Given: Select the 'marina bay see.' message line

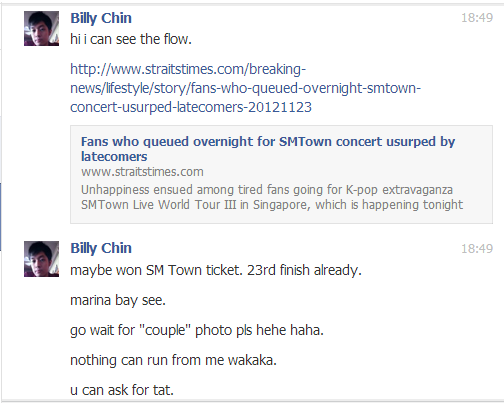Looking at the screenshot, I should [118, 301].
